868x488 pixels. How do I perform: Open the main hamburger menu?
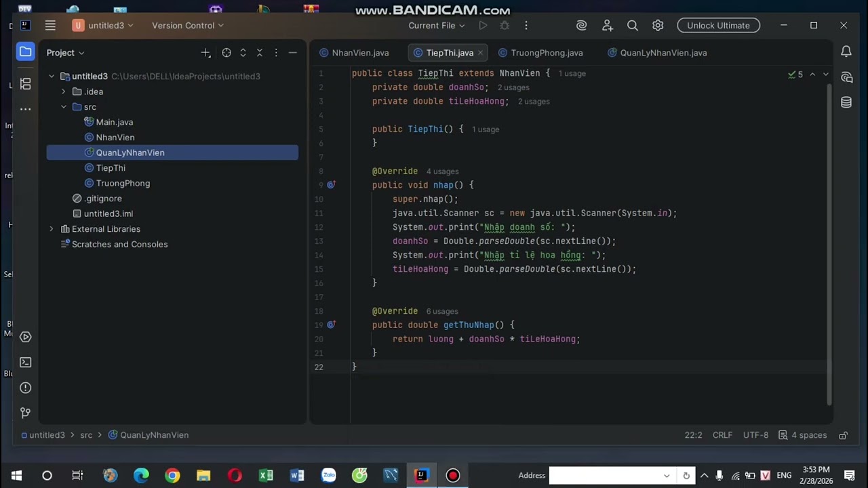point(50,25)
